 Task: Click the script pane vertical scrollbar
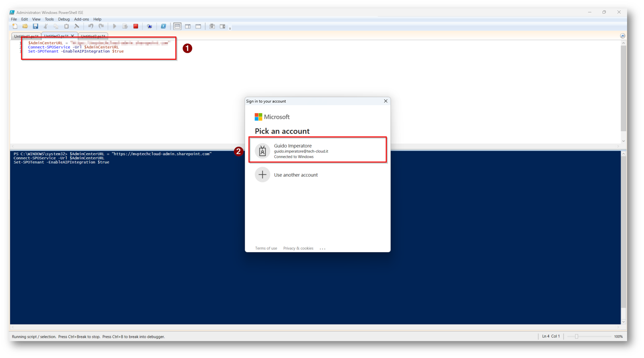click(623, 89)
